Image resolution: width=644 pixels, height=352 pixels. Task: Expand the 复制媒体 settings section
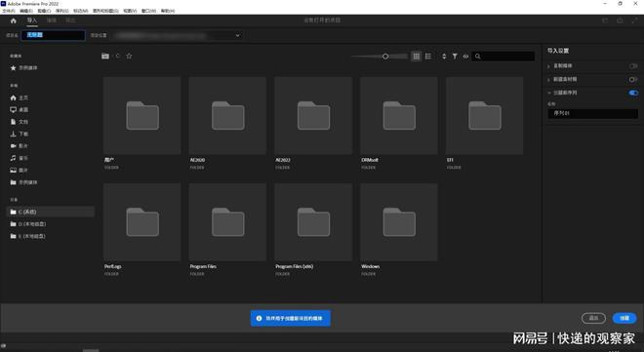pos(548,66)
